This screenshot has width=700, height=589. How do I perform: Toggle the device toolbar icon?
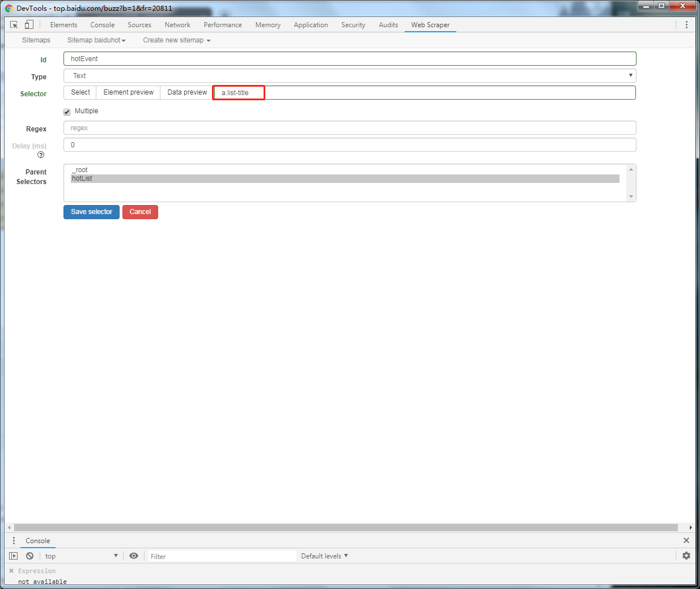(x=29, y=25)
